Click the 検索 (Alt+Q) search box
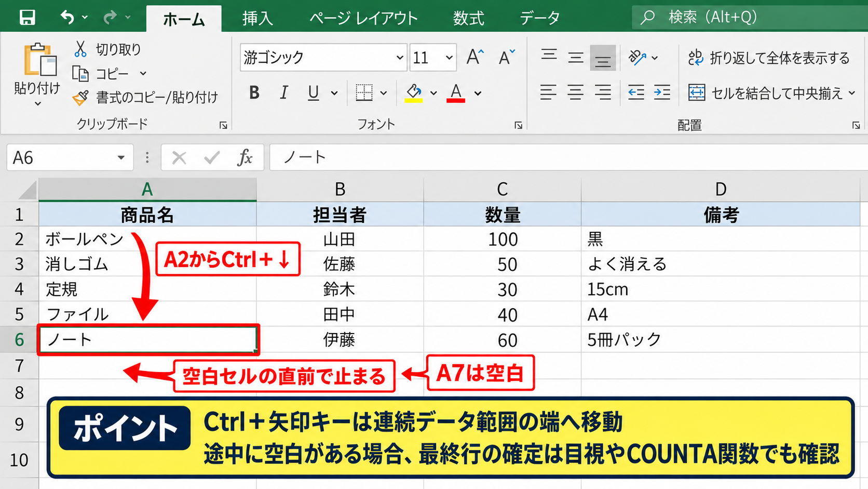The width and height of the screenshot is (868, 489). pyautogui.click(x=750, y=17)
